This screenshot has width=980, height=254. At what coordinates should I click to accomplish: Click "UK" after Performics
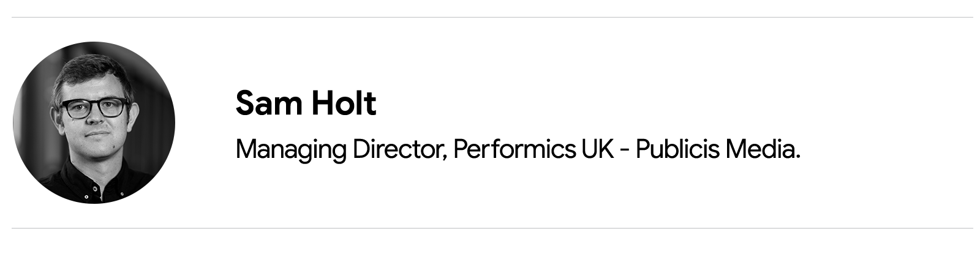[598, 149]
